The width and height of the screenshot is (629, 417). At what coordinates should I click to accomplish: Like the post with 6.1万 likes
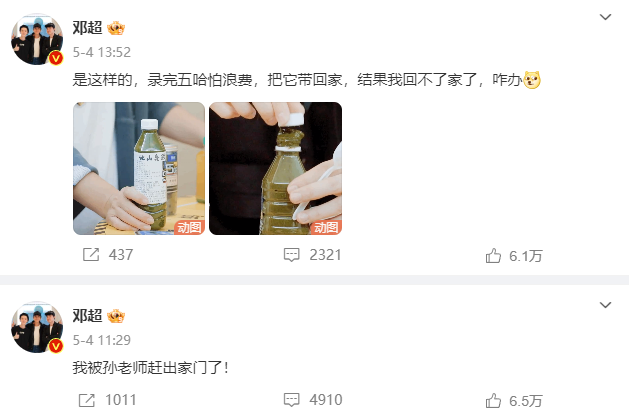[x=493, y=255]
